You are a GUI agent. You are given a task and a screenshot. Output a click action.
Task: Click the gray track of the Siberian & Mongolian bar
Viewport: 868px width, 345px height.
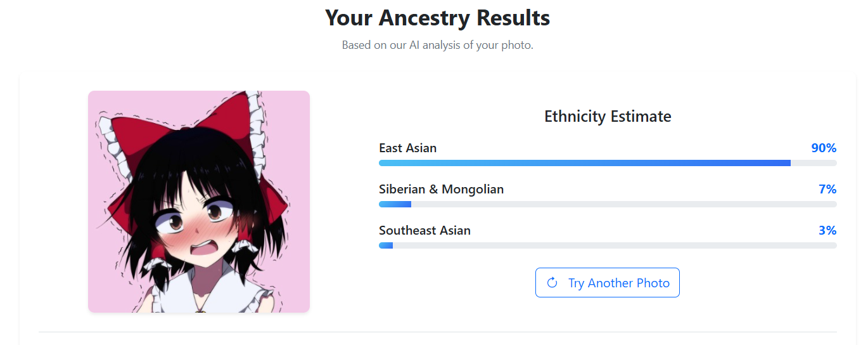[x=623, y=204]
